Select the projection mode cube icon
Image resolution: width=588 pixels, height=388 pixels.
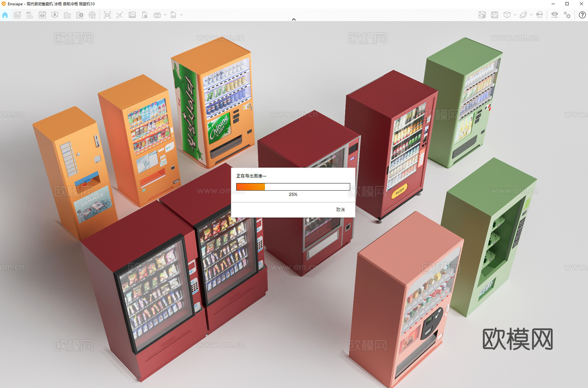(507, 15)
